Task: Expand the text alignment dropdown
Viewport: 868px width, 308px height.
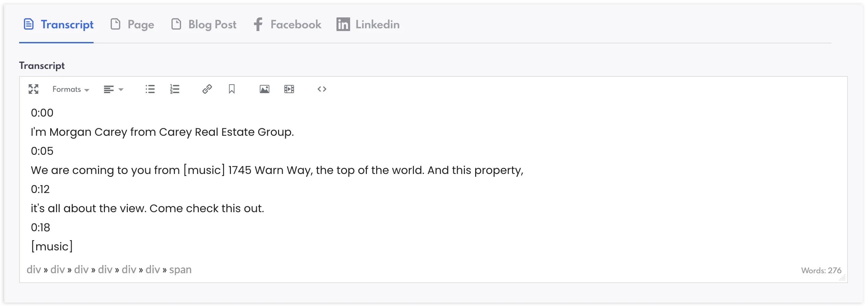Action: click(113, 89)
